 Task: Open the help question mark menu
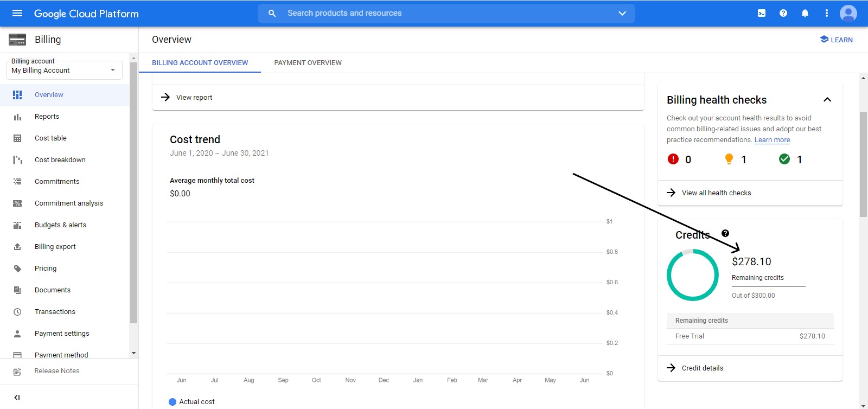coord(783,13)
